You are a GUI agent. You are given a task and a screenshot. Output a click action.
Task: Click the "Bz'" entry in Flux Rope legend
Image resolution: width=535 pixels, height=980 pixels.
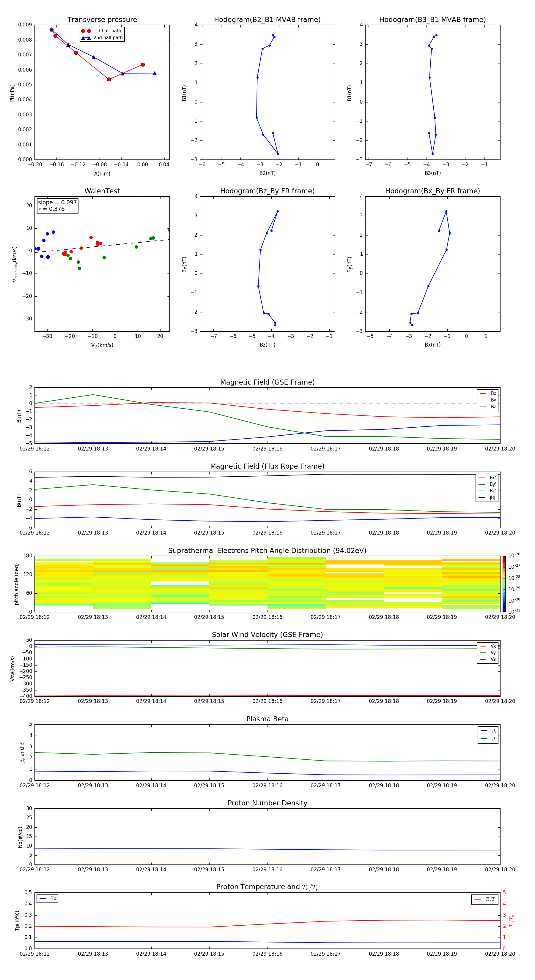coord(487,491)
